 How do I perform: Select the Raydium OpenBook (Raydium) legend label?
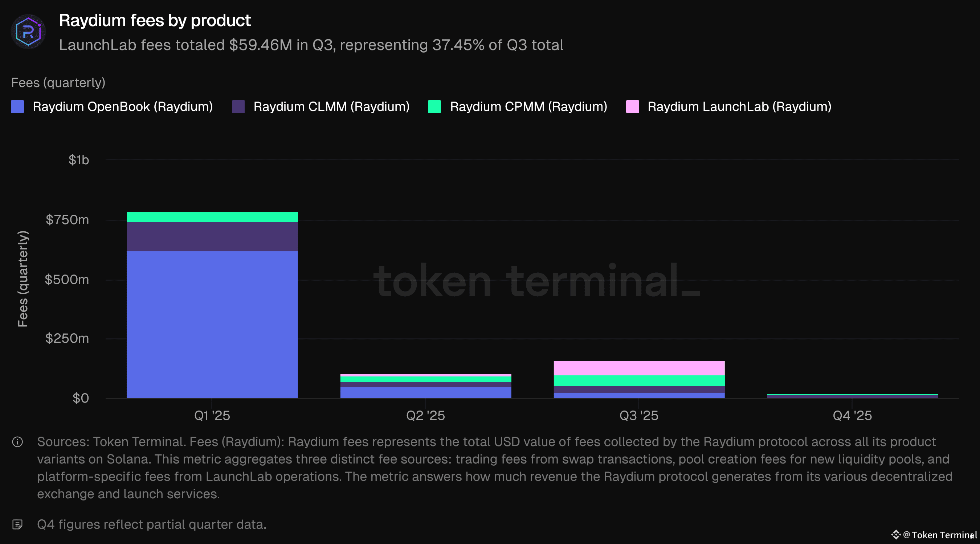[x=123, y=107]
